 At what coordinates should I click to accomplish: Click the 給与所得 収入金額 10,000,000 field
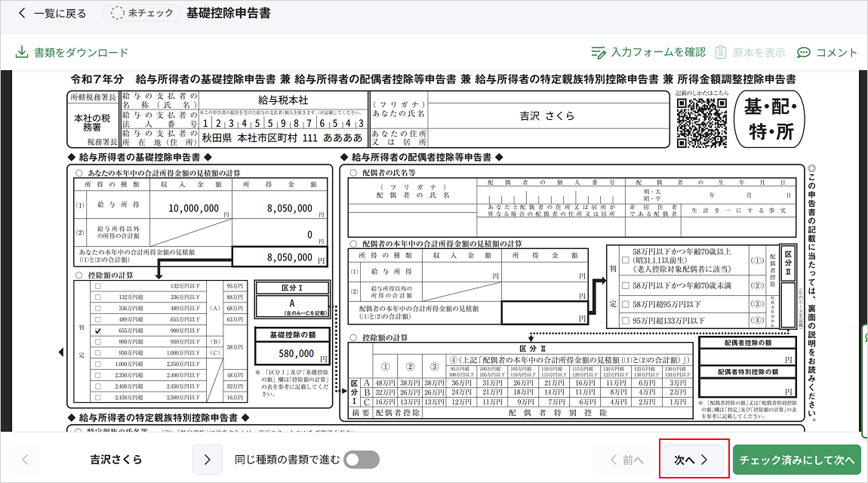point(194,208)
